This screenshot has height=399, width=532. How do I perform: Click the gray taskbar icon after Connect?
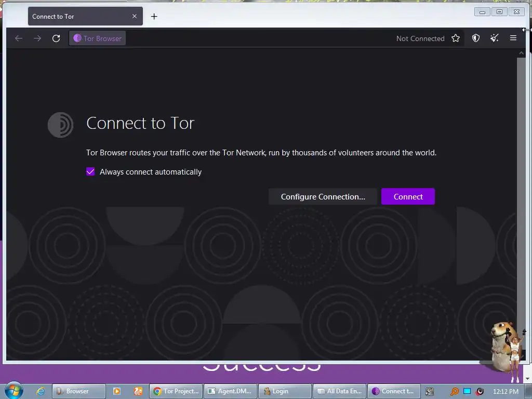[x=430, y=392]
